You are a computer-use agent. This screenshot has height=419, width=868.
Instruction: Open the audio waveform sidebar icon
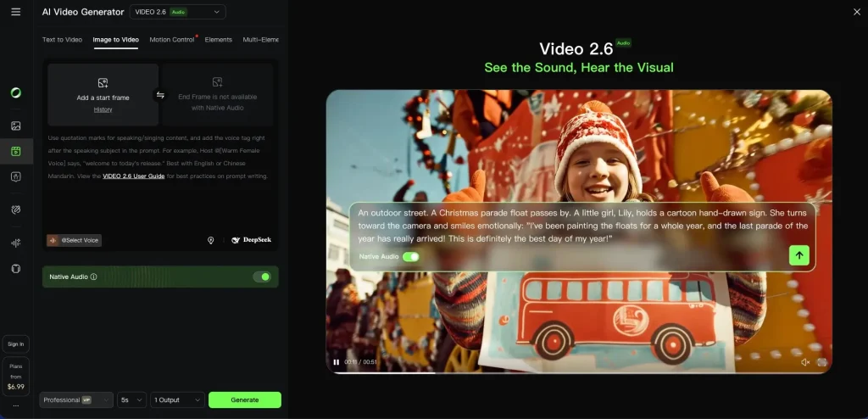pyautogui.click(x=15, y=243)
